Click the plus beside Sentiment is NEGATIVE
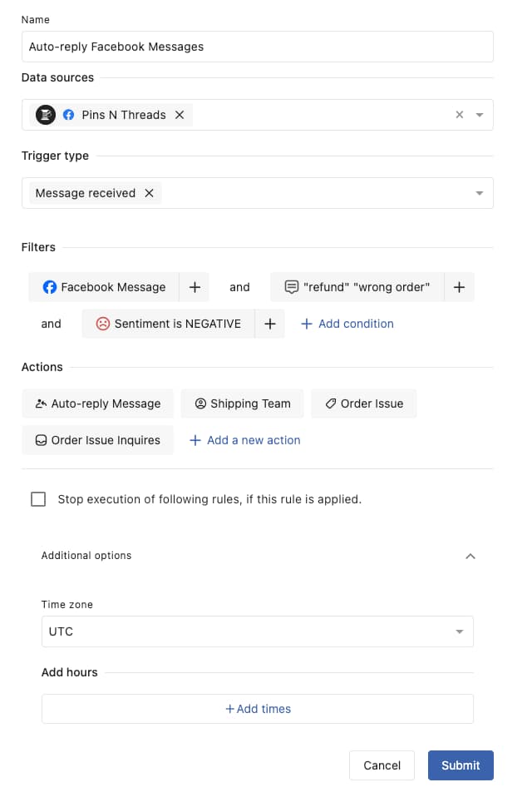This screenshot has width=532, height=807. coord(268,324)
